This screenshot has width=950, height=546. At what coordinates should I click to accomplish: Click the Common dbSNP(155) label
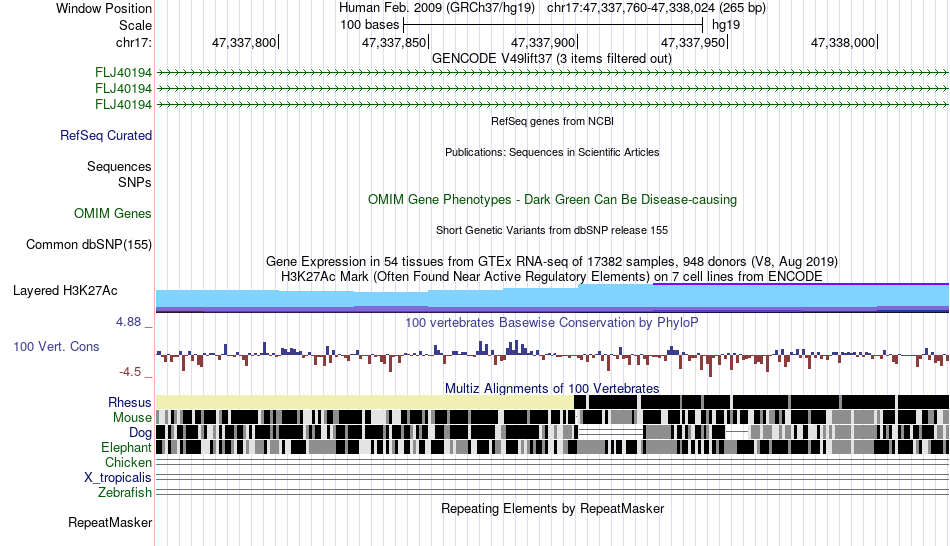tap(88, 244)
